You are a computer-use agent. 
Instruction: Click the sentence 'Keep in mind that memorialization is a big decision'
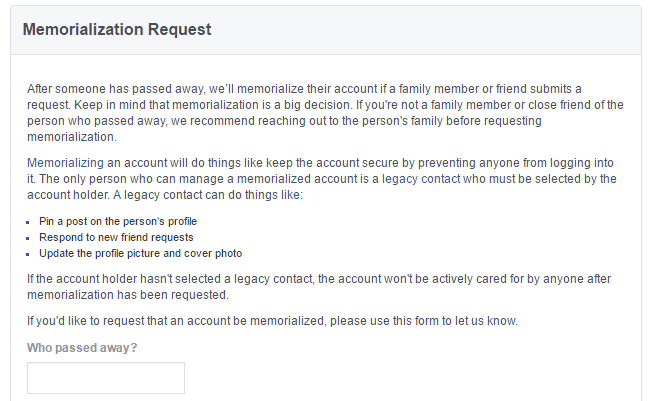click(212, 105)
